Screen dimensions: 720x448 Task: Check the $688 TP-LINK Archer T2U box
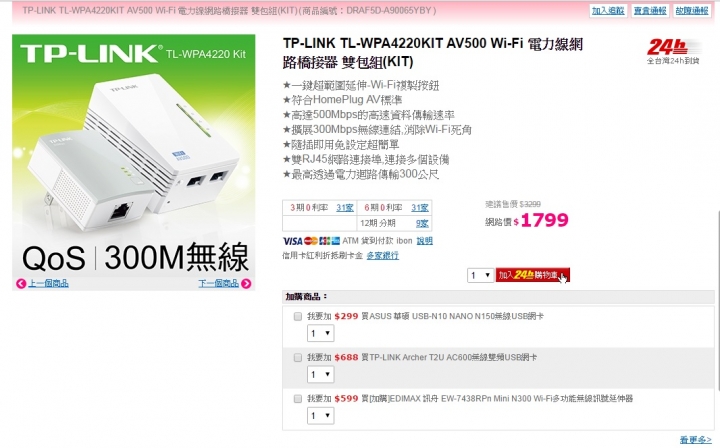point(298,357)
